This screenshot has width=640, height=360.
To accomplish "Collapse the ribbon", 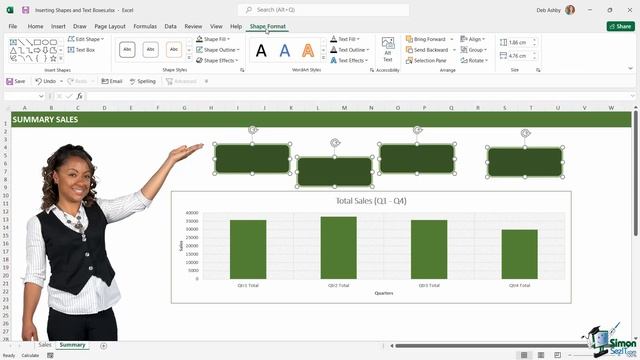I will tap(631, 69).
